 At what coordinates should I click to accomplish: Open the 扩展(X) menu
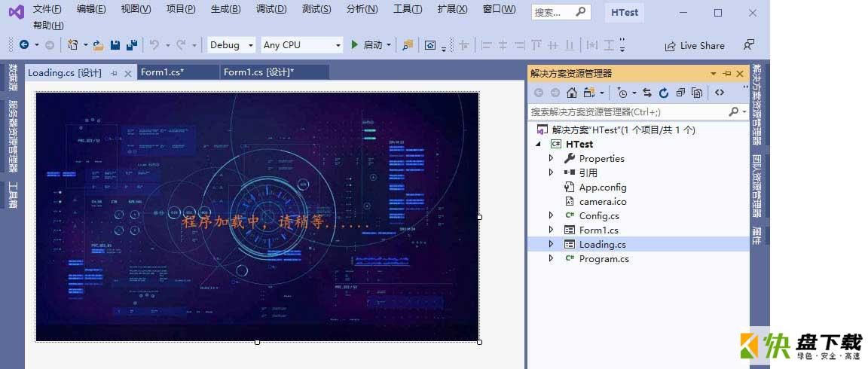click(452, 9)
